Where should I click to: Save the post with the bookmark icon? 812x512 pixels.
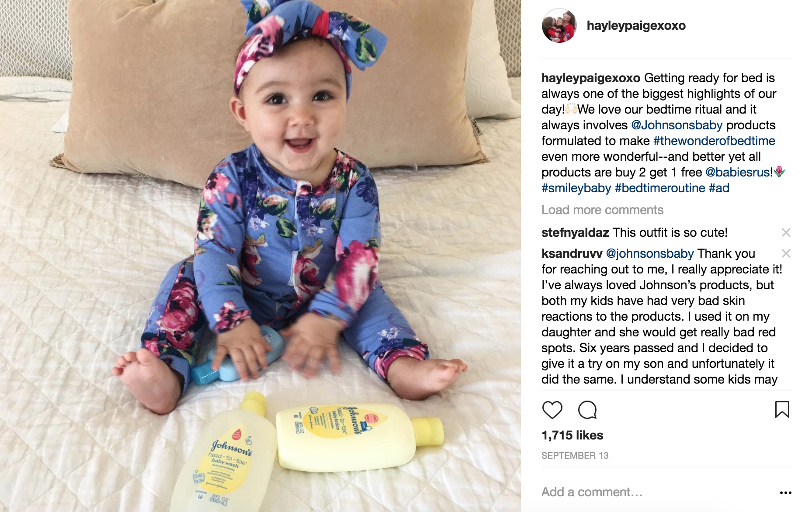click(x=782, y=410)
